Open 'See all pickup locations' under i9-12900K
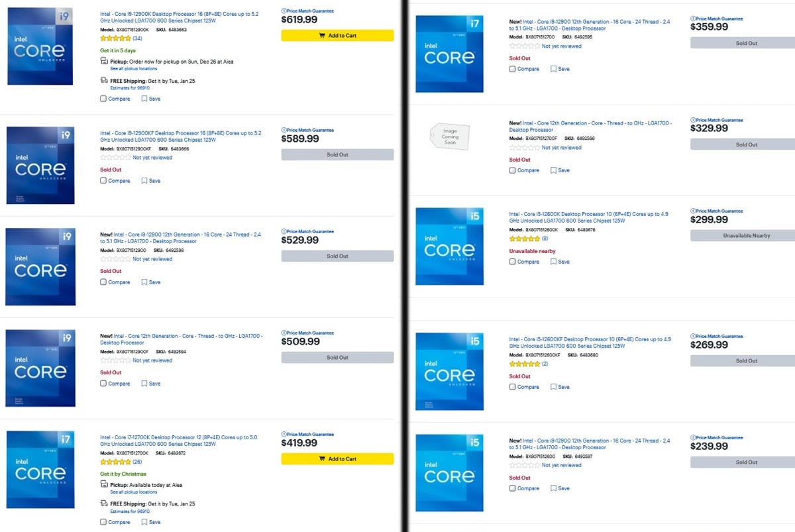The image size is (795, 532). 134,69
